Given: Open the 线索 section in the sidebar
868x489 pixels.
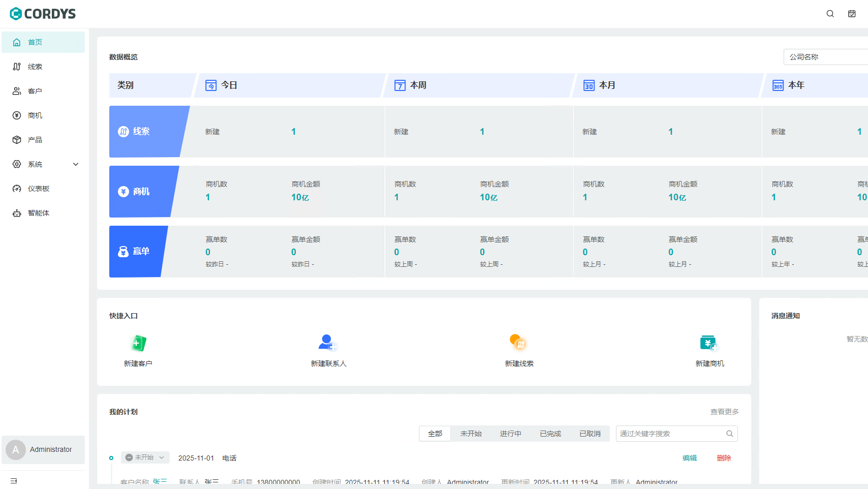Looking at the screenshot, I should 35,66.
